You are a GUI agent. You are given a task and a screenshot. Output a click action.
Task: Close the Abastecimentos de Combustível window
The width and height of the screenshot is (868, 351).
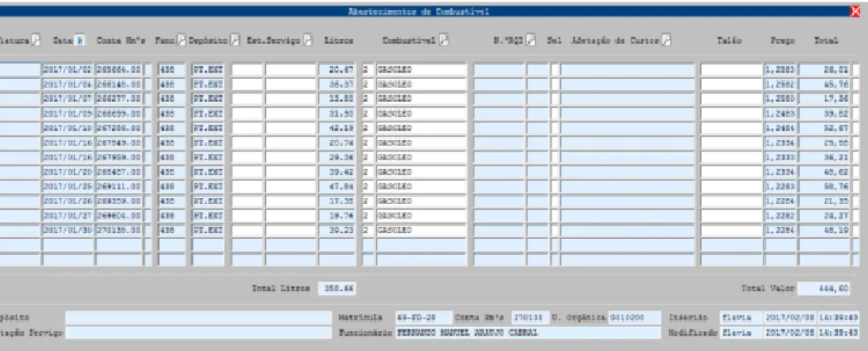pos(856,12)
